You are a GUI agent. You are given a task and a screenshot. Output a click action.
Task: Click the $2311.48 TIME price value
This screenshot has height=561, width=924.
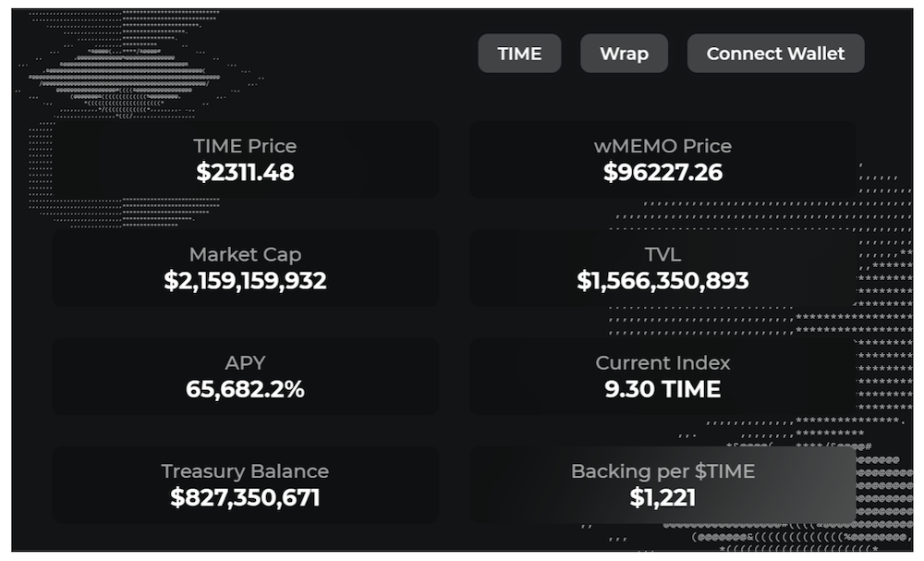(x=245, y=173)
